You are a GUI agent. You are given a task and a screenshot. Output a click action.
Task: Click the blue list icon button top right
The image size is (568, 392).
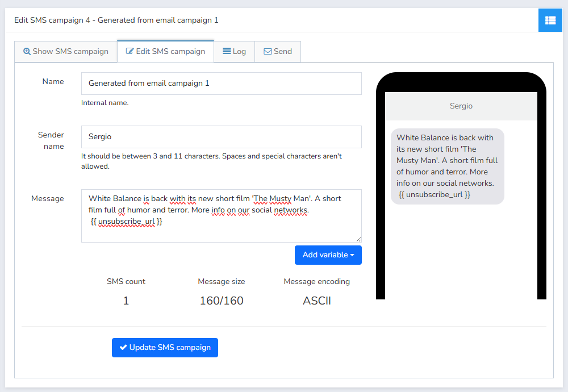(550, 20)
